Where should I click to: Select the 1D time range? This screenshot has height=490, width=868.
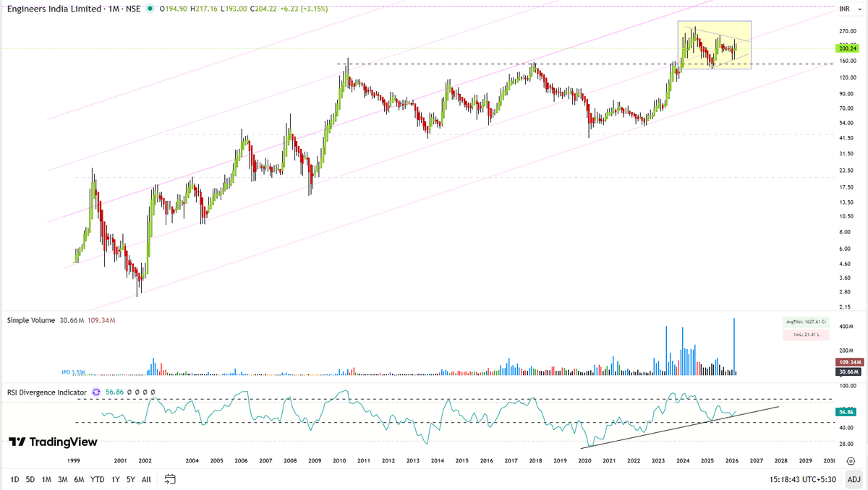15,478
